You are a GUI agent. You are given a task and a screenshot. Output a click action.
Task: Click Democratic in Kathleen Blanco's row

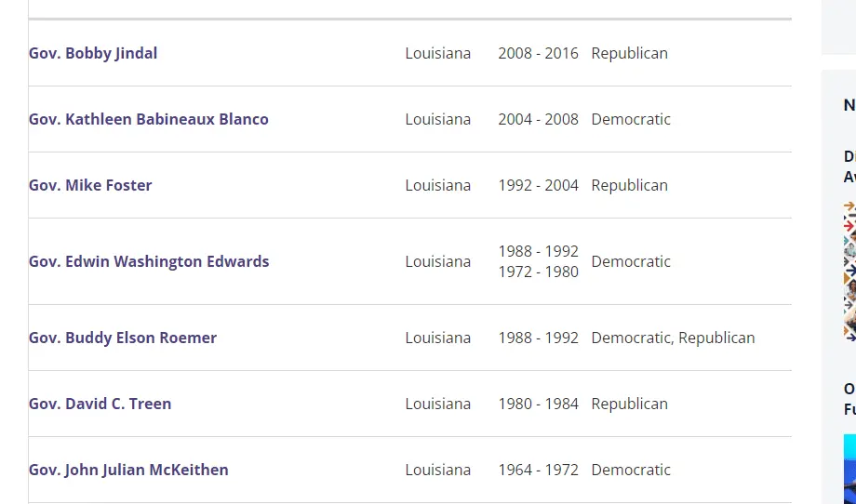click(x=631, y=119)
